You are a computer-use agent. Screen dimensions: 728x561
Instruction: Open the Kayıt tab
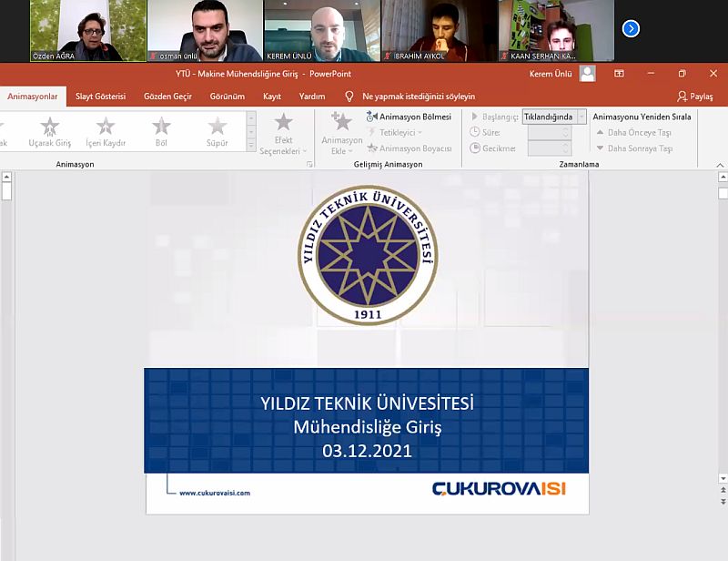[271, 97]
